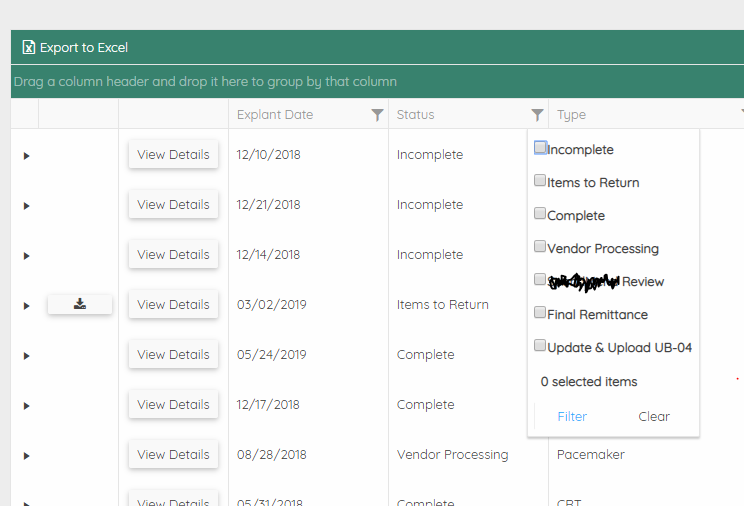Apply the Filter button in popup

pos(572,416)
